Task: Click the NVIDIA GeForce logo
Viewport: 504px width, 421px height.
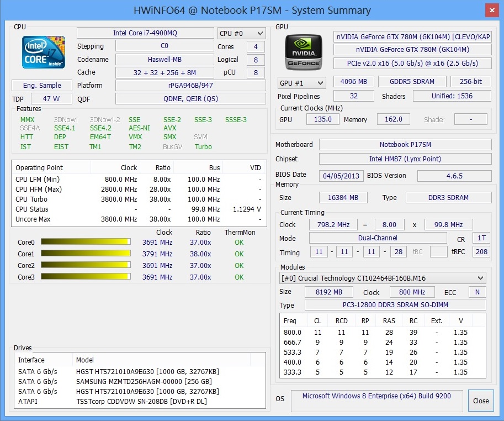Action: pos(304,52)
